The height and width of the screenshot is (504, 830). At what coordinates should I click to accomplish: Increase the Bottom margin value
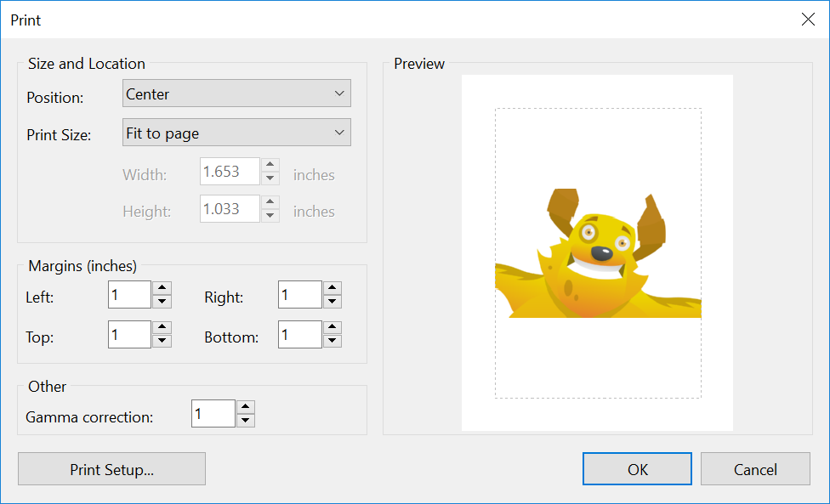pyautogui.click(x=333, y=327)
